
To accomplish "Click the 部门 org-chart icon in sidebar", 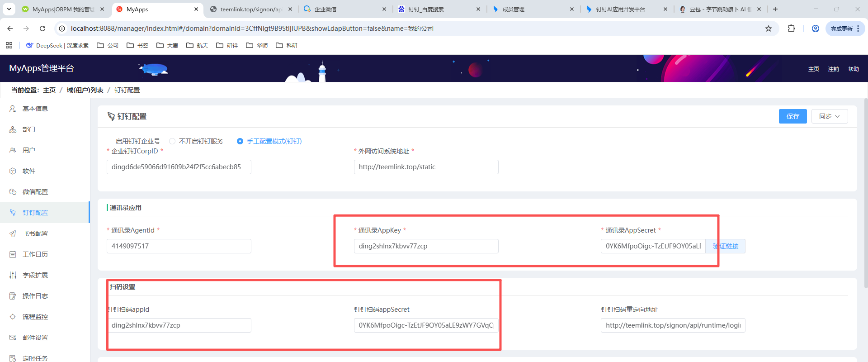I will coord(13,129).
